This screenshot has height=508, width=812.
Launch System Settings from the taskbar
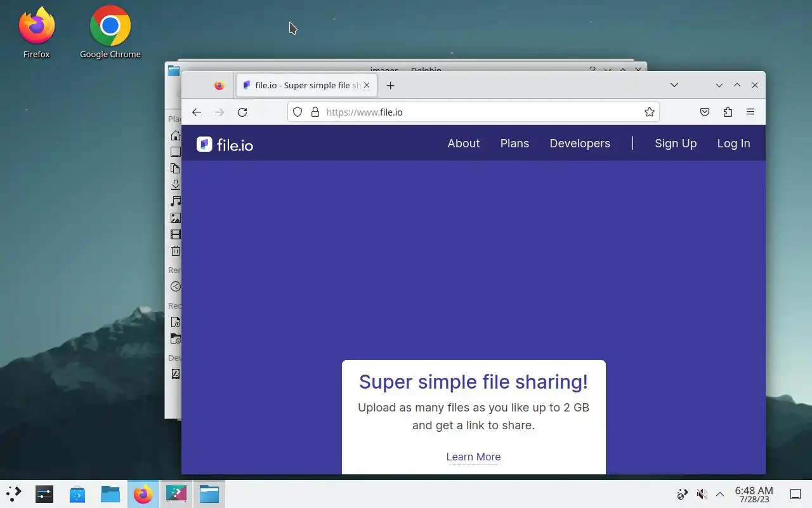pos(44,494)
